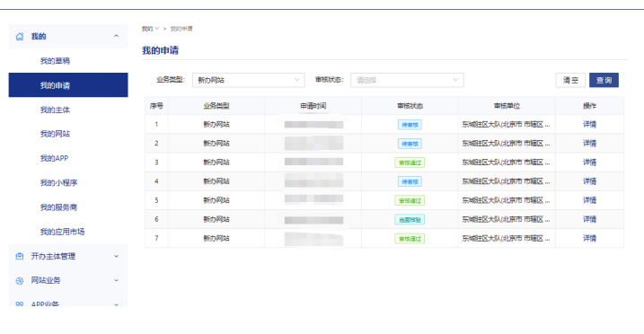644x334 pixels.
Task: Click the blue 查询 button
Action: point(604,80)
